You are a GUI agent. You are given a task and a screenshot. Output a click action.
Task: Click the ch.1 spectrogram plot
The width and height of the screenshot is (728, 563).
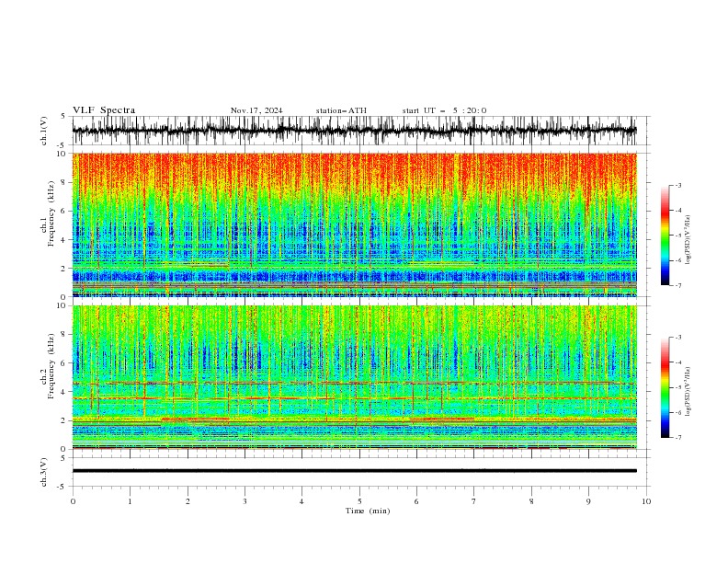pyautogui.click(x=355, y=224)
